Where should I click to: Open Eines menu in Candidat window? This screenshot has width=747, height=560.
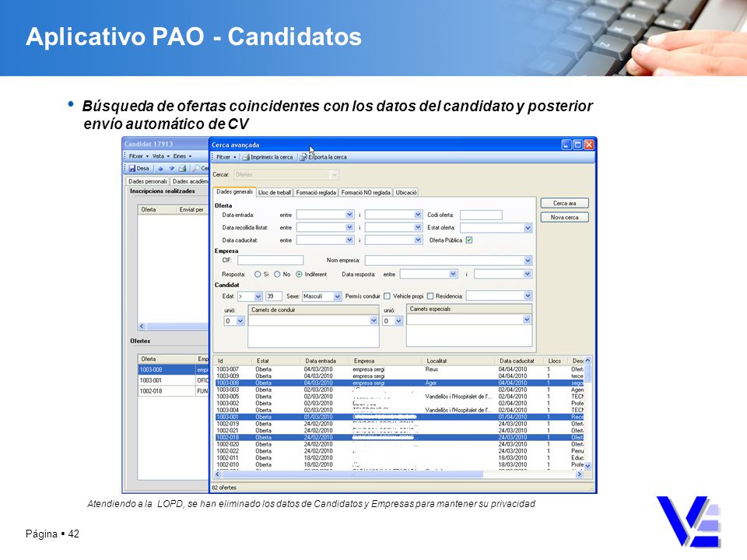(x=182, y=156)
